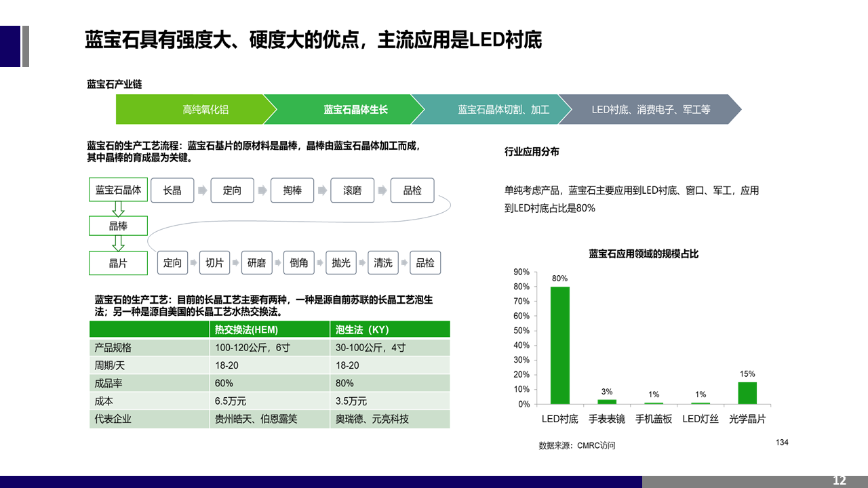The image size is (868, 488).
Task: Click the down arrow between 蓝宝石晶体 and 晶棒
Action: point(119,208)
